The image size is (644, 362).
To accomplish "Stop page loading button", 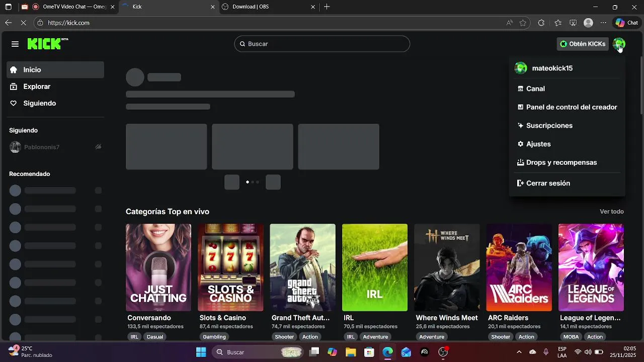I will [x=24, y=23].
